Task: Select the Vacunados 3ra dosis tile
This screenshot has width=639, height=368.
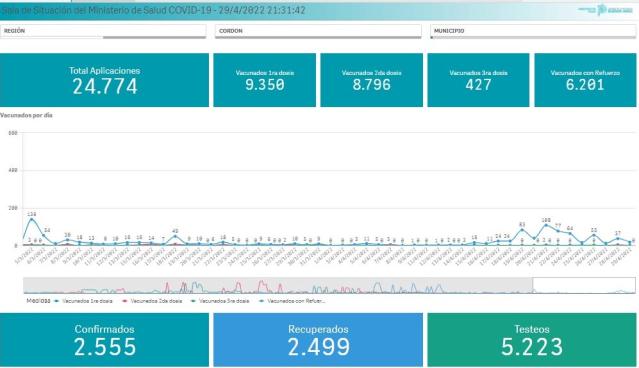Action: (478, 80)
